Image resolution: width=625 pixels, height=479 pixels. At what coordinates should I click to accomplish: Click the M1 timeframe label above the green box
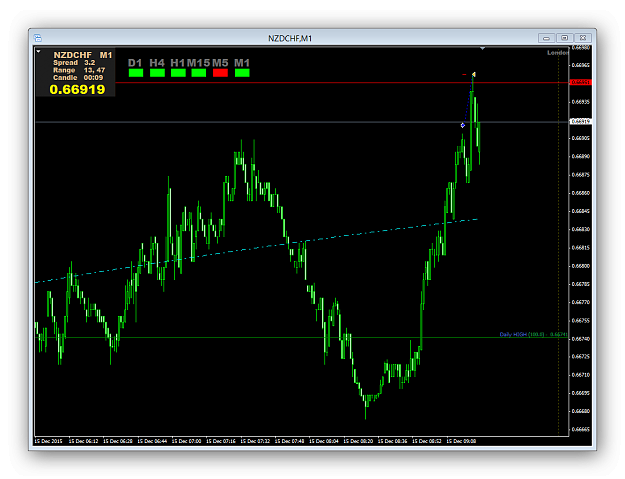pyautogui.click(x=242, y=63)
